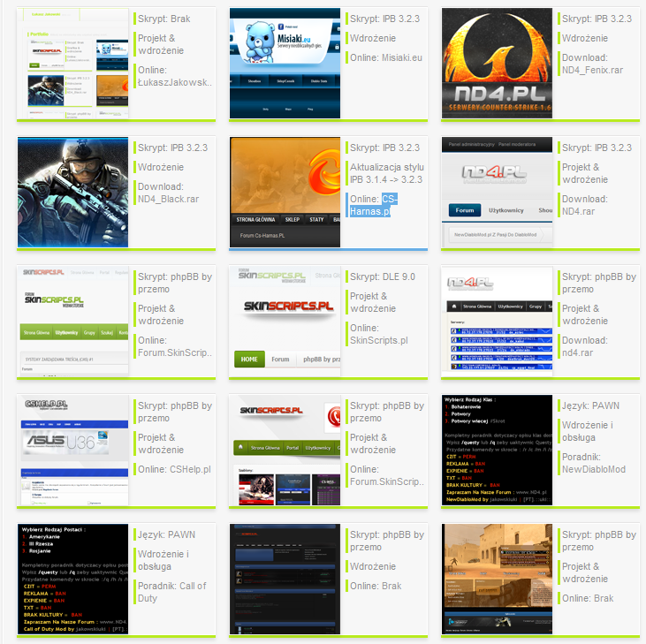
Task: Click 'Online: Misiaki.eu' link
Action: pyautogui.click(x=386, y=57)
